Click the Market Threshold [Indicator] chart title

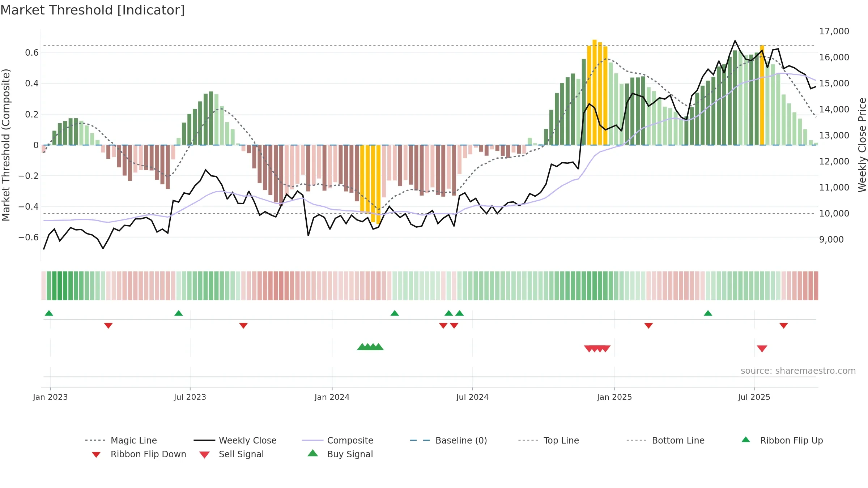93,10
